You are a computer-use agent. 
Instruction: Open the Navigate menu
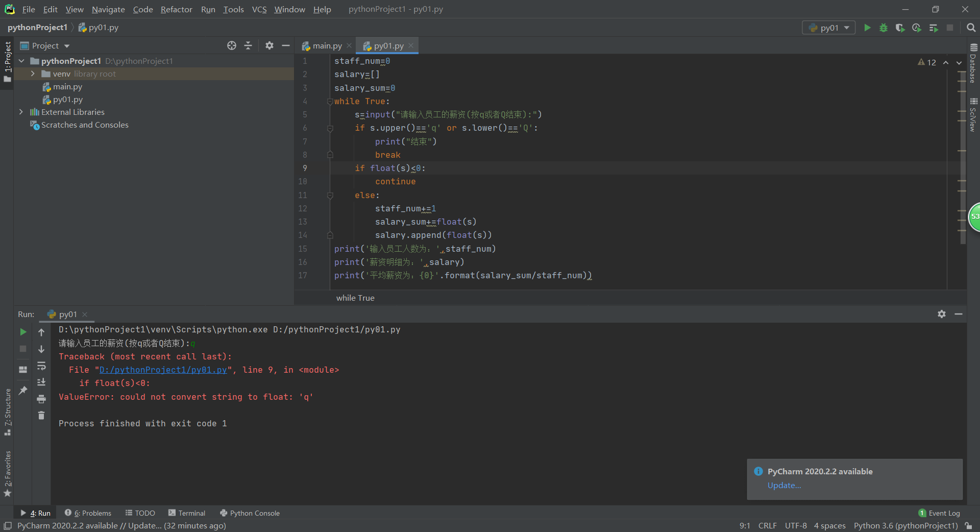point(108,9)
